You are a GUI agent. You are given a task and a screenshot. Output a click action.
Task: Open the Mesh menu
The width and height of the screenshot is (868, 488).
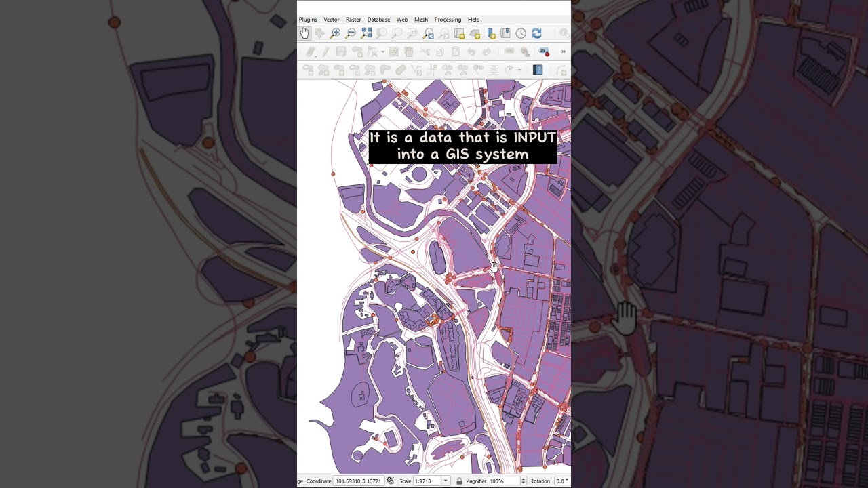[x=421, y=20]
